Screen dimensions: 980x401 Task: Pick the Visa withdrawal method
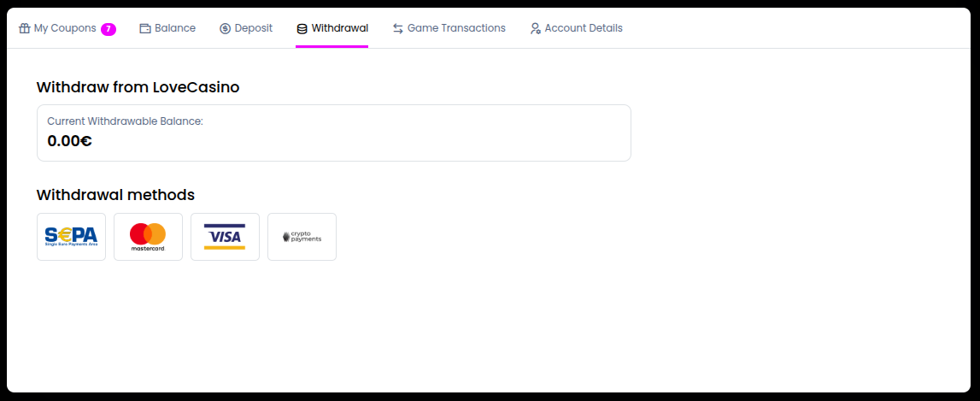[225, 237]
